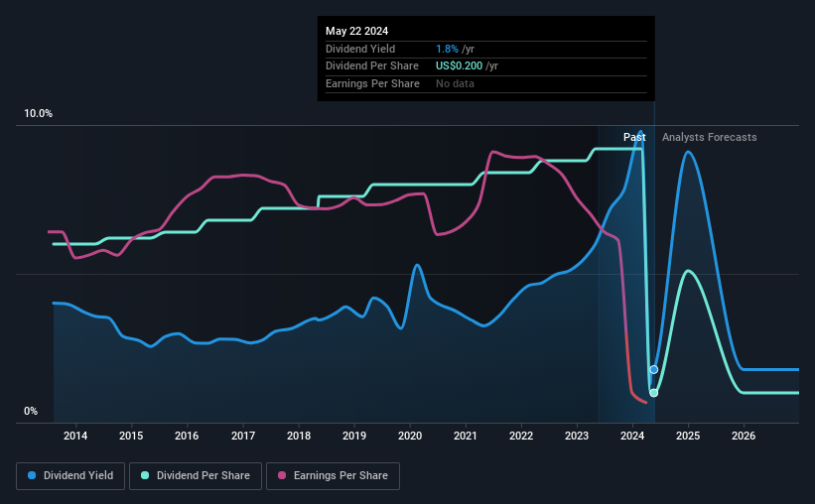Toggle the Earnings Per Share legend series
The height and width of the screenshot is (504, 815).
pyautogui.click(x=333, y=475)
